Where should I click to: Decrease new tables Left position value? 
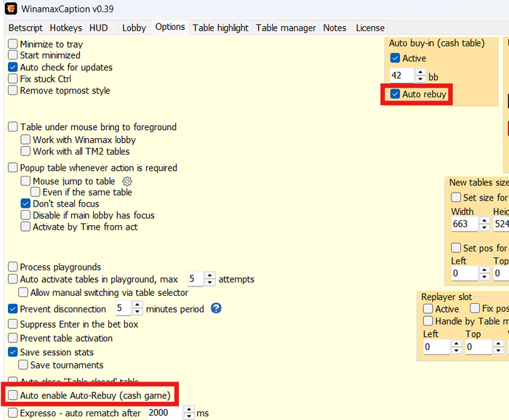(484, 277)
